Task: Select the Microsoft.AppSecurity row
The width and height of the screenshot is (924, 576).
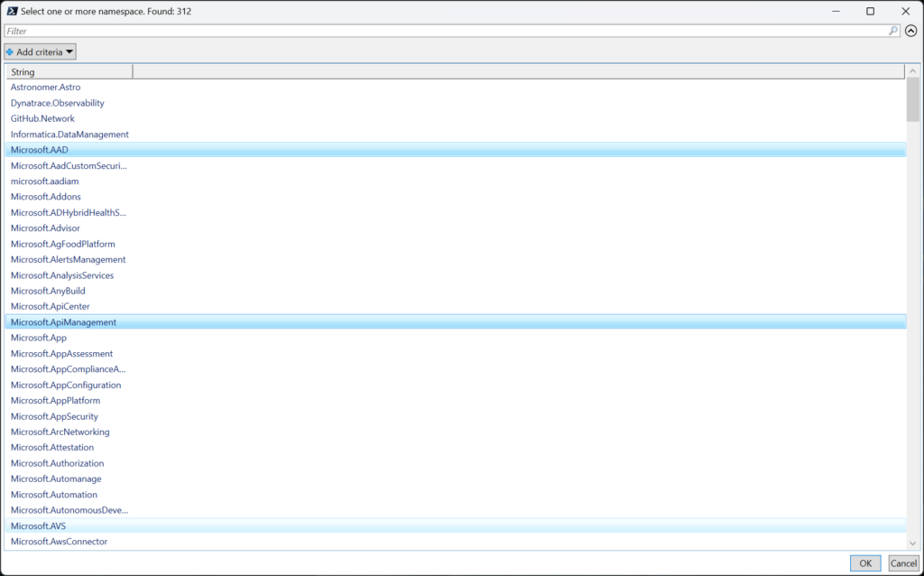Action: pos(456,416)
